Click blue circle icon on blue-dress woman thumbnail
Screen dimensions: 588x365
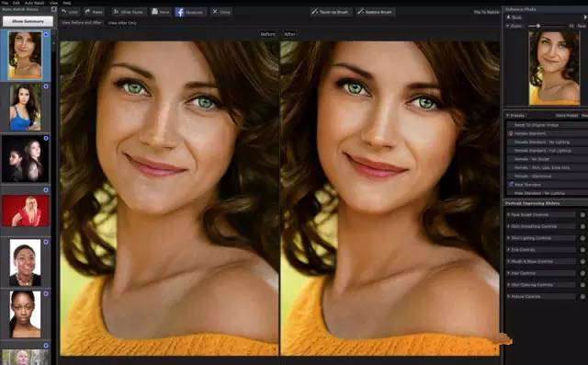pos(46,86)
